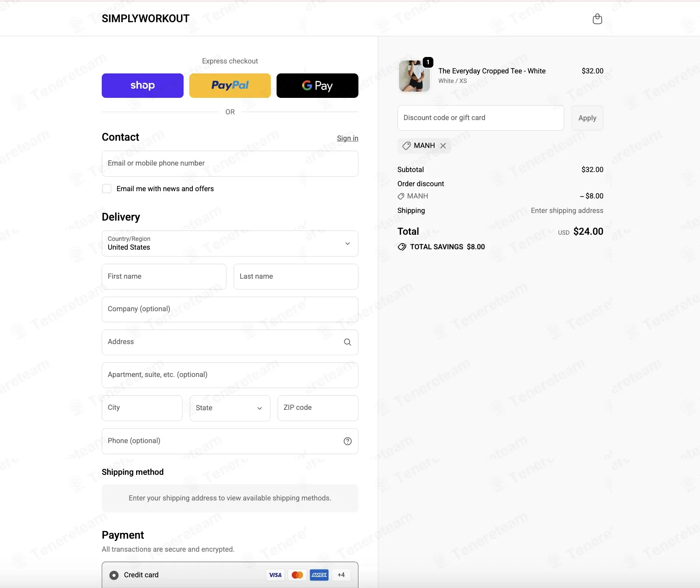Expand the State dropdown
The image size is (700, 588).
click(x=230, y=408)
